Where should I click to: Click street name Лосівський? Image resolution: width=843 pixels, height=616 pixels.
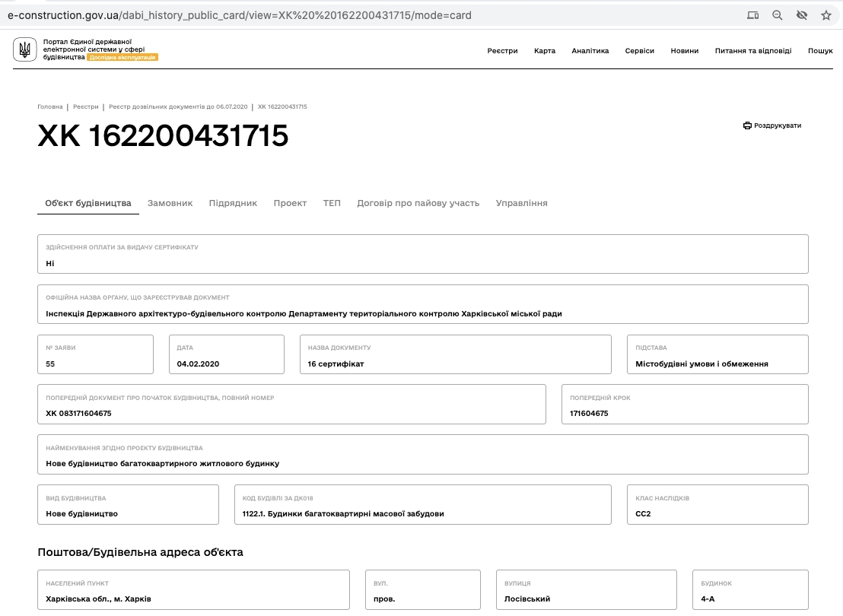pyautogui.click(x=526, y=599)
